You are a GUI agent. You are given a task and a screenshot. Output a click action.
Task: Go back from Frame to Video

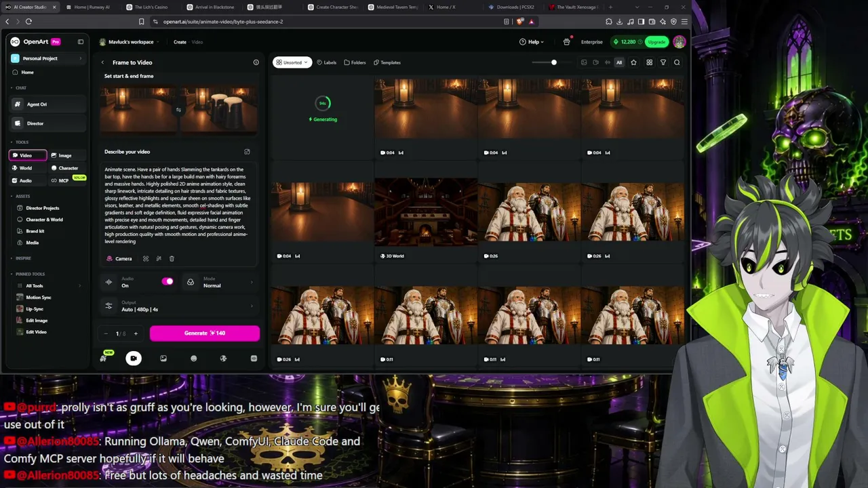102,62
